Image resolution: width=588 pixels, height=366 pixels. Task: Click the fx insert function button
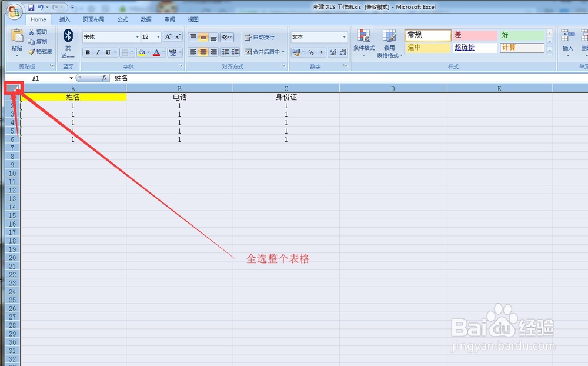click(x=104, y=78)
